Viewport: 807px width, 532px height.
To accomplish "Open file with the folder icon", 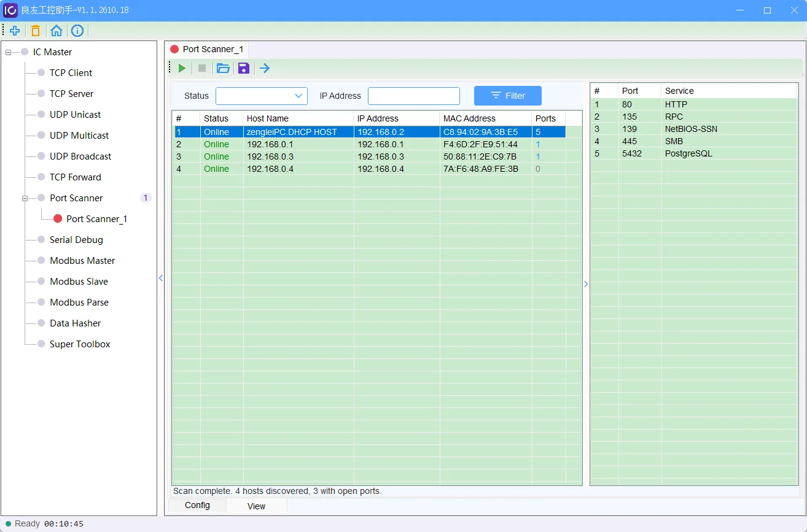I will (x=223, y=68).
